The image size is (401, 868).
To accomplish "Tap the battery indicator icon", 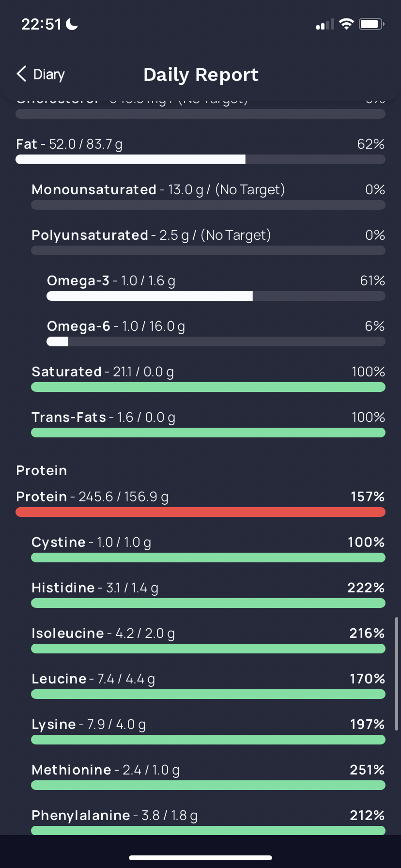I will pyautogui.click(x=371, y=24).
